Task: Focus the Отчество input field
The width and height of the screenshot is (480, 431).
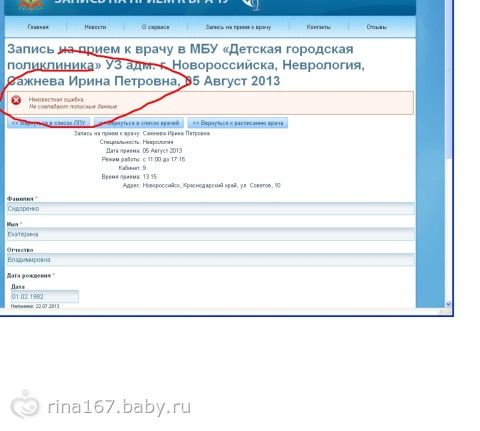Action: (x=210, y=260)
